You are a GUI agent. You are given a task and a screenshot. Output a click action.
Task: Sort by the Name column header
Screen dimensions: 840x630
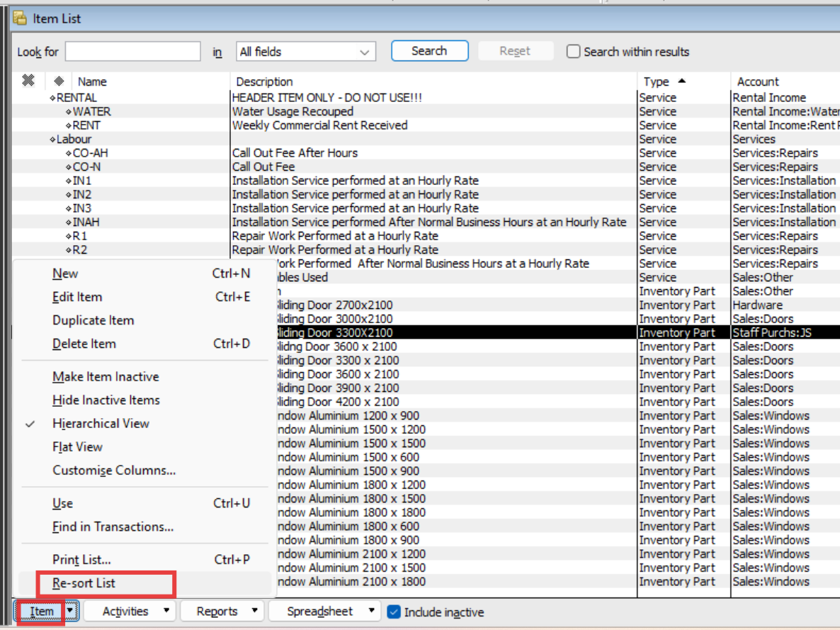tap(151, 81)
